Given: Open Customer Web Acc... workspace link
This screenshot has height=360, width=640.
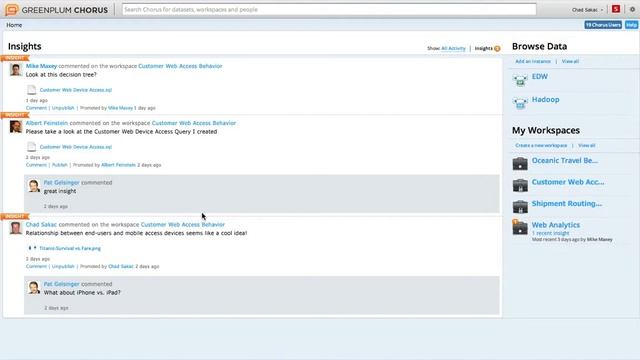Looking at the screenshot, I should tap(568, 182).
